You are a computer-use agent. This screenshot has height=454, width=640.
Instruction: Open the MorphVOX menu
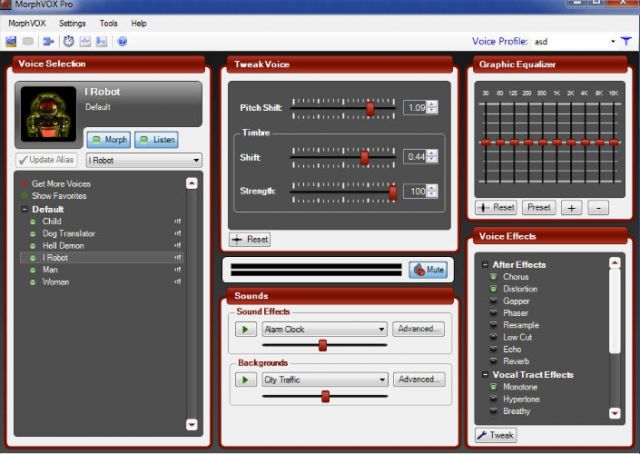tap(27, 23)
